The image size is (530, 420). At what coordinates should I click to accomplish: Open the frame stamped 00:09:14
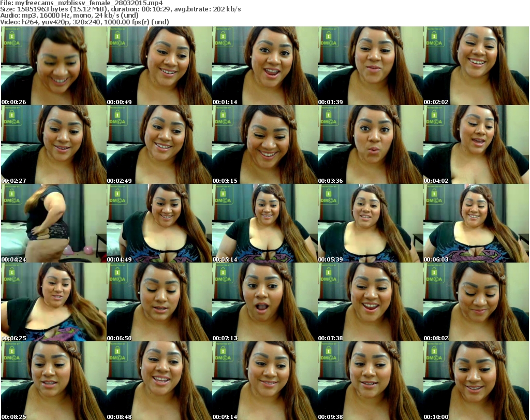[264, 381]
